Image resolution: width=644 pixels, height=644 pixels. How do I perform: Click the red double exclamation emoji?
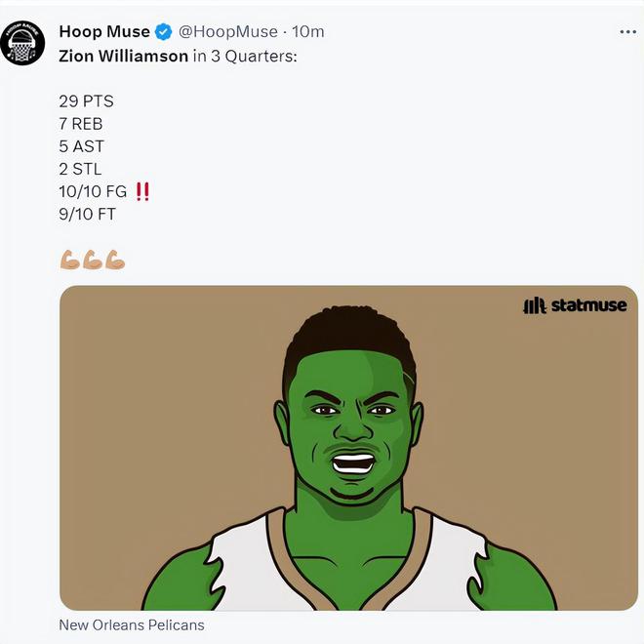pyautogui.click(x=142, y=191)
